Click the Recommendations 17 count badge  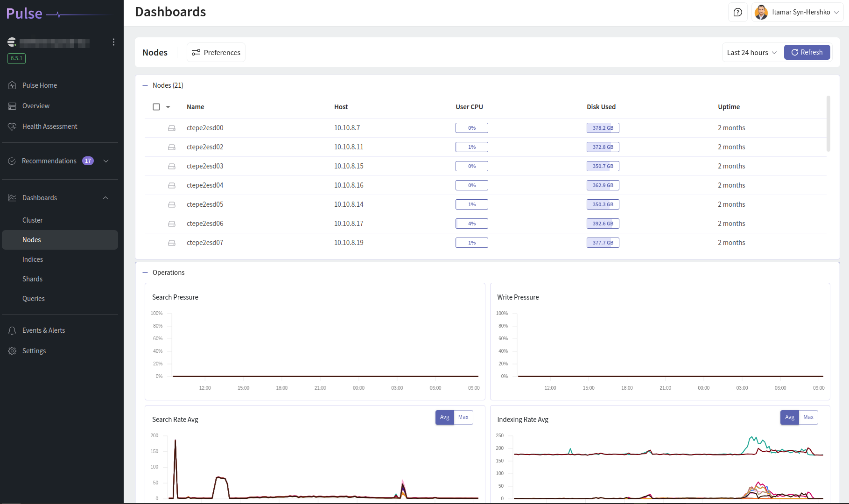[88, 161]
